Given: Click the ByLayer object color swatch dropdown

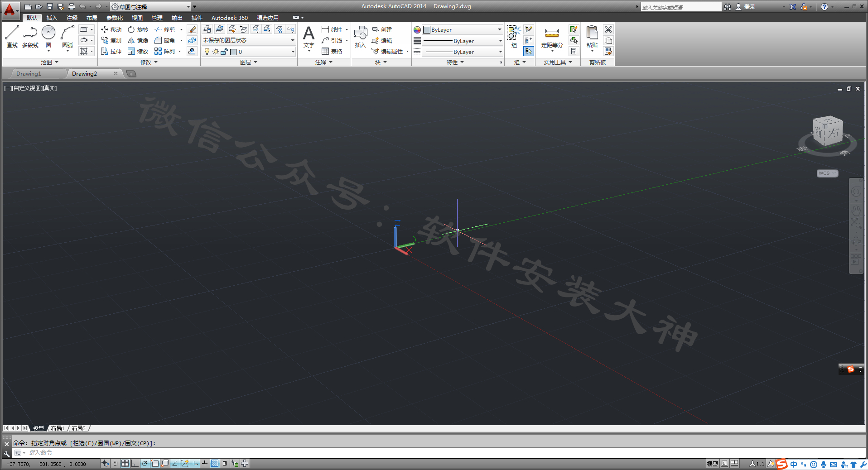Looking at the screenshot, I should (463, 30).
